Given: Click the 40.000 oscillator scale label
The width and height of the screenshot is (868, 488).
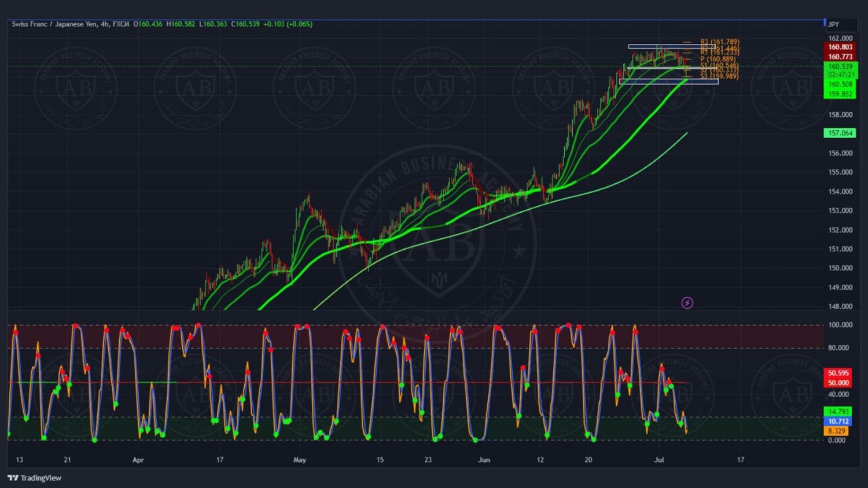Looking at the screenshot, I should [838, 394].
